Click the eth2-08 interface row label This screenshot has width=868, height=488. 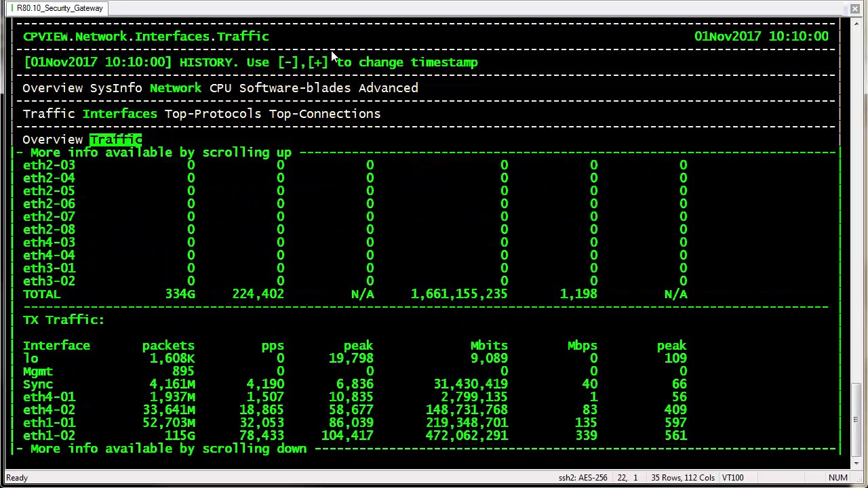49,230
